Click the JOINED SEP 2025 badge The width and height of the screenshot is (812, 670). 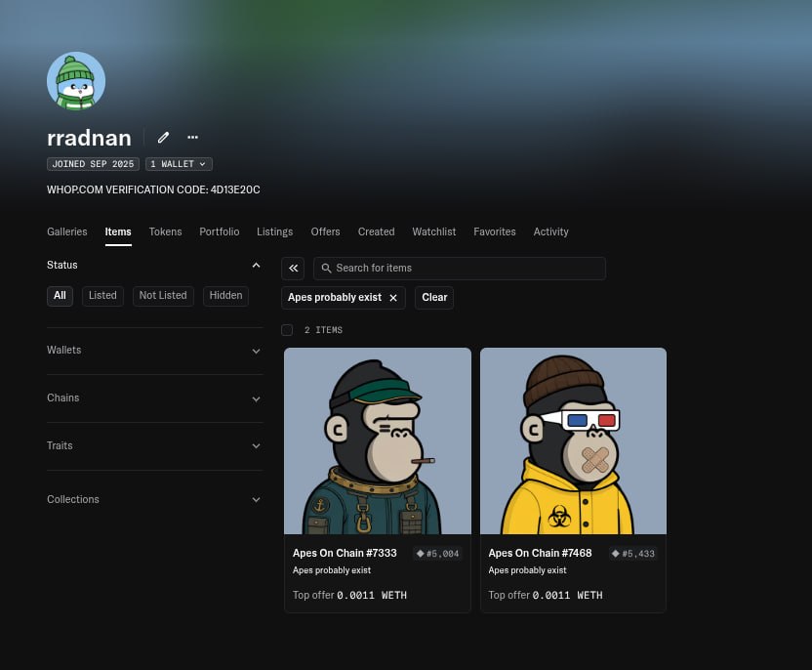coord(94,164)
